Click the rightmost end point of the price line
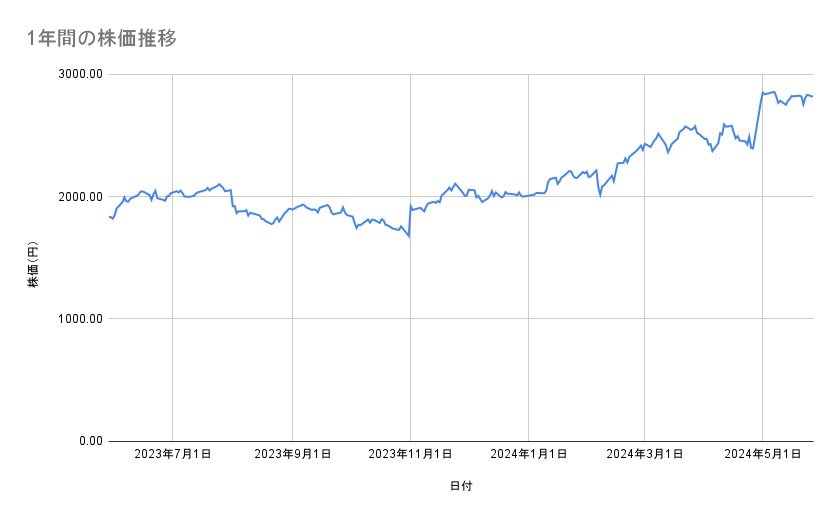Screen dimensions: 839x519 [x=812, y=97]
